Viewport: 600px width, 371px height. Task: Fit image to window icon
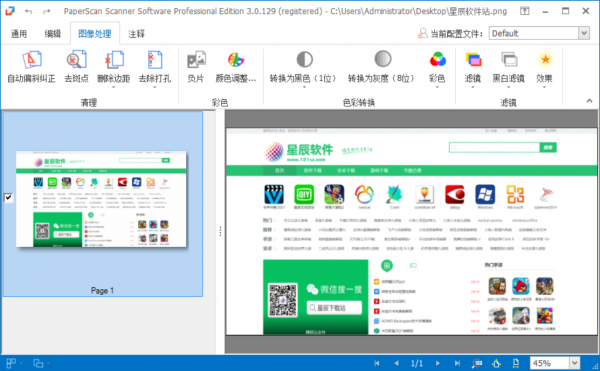coord(496,363)
